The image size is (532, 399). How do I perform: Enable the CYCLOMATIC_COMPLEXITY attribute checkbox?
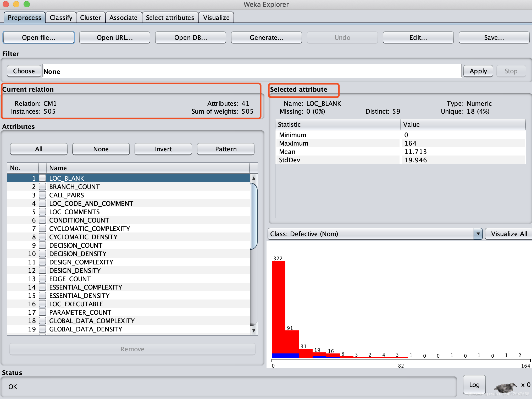(42, 229)
